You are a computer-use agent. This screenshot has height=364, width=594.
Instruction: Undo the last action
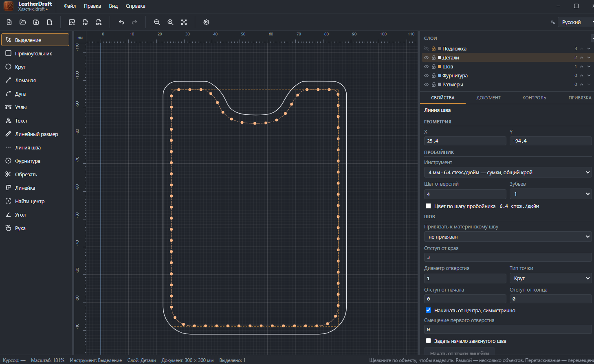(x=121, y=22)
